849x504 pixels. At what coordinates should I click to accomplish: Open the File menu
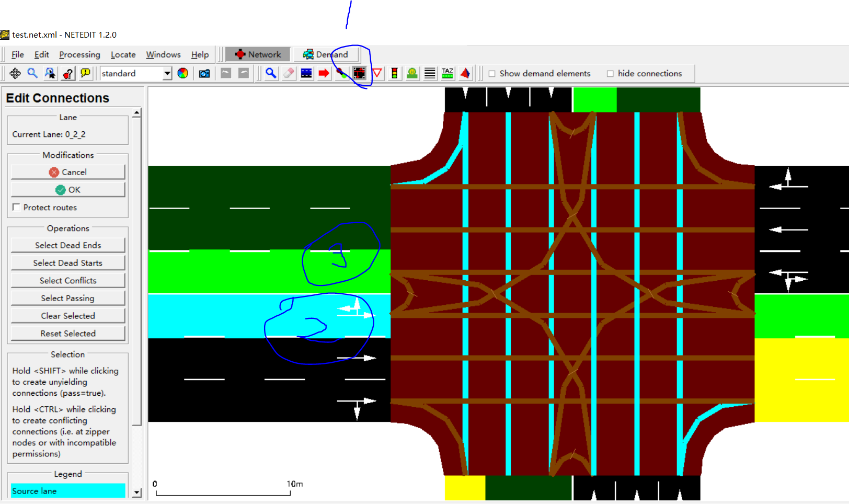click(x=18, y=54)
